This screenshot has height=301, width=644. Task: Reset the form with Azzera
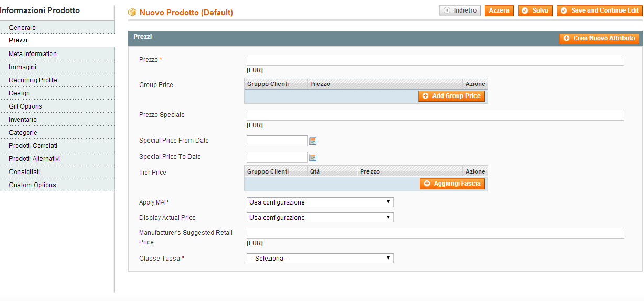pyautogui.click(x=499, y=10)
